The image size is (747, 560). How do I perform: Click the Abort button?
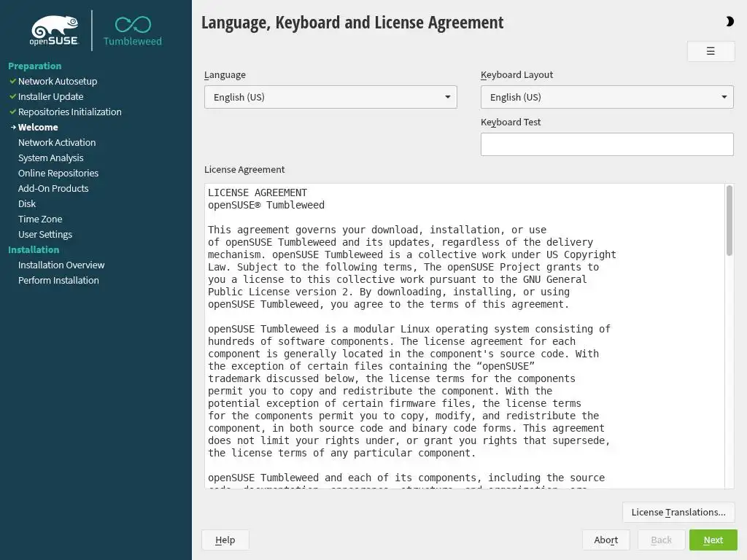[x=606, y=540]
